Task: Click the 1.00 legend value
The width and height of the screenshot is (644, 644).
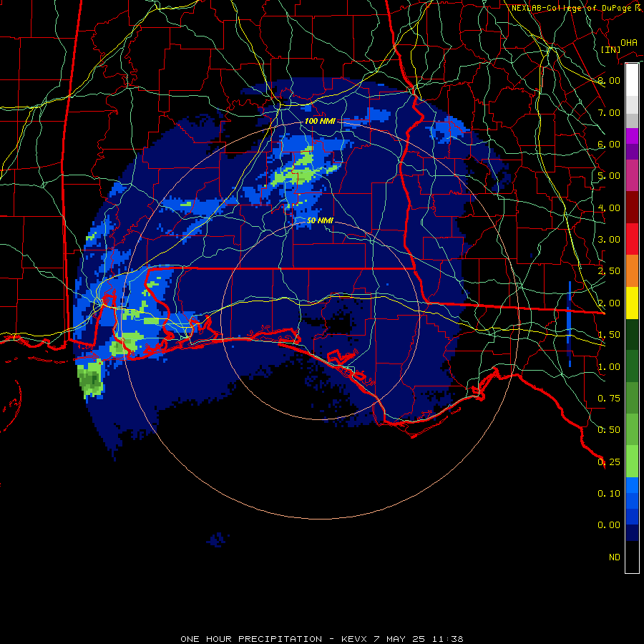Action: pos(609,367)
